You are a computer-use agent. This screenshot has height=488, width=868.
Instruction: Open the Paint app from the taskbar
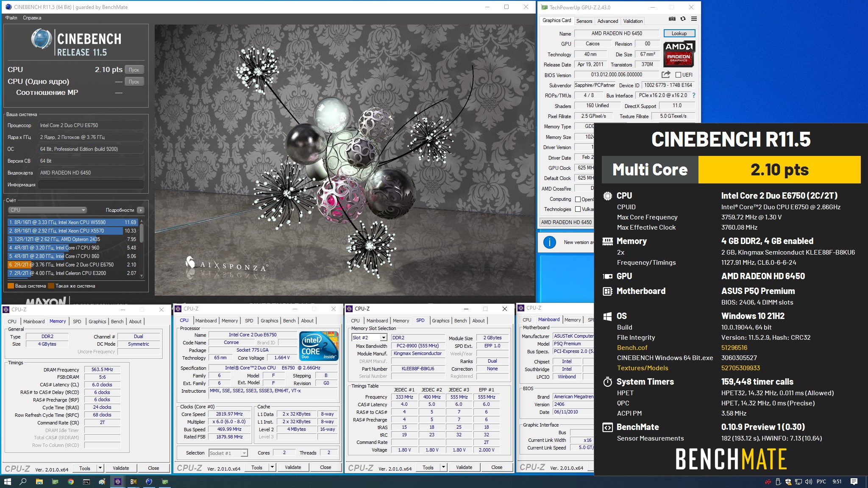(102, 482)
